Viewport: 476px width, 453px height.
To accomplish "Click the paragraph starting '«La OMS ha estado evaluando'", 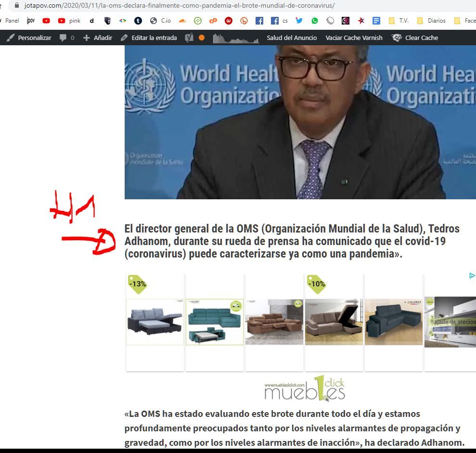I will click(x=295, y=428).
